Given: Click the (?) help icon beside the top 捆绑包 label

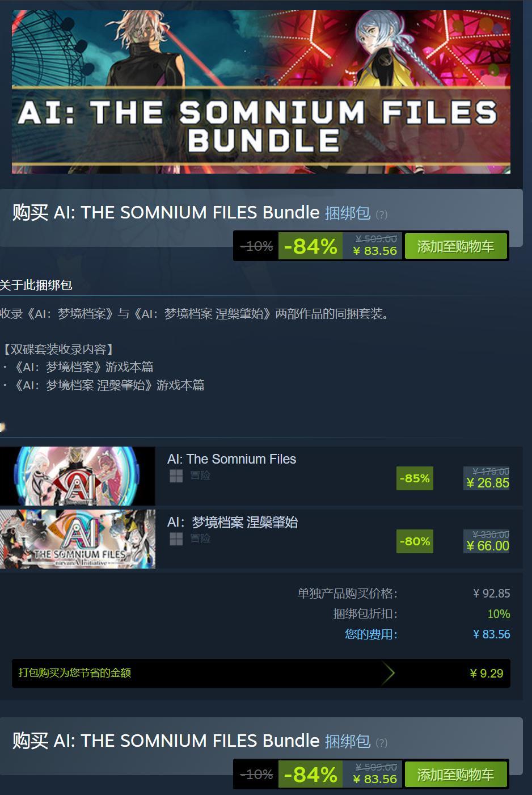Looking at the screenshot, I should pos(382,214).
